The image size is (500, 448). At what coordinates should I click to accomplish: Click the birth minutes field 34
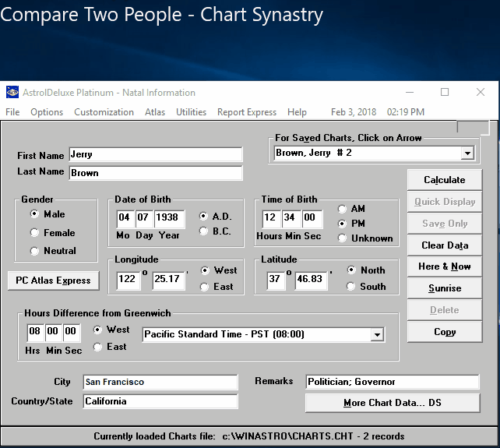tap(290, 218)
